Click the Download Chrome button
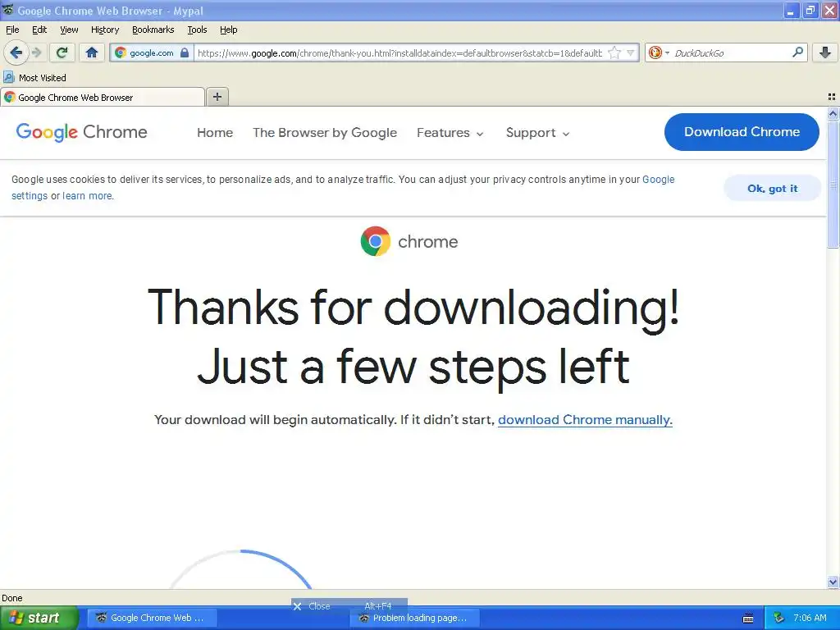The height and width of the screenshot is (630, 840). (742, 132)
